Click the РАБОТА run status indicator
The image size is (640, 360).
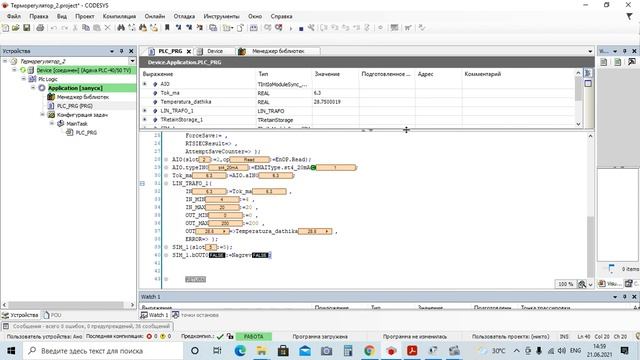(x=253, y=337)
